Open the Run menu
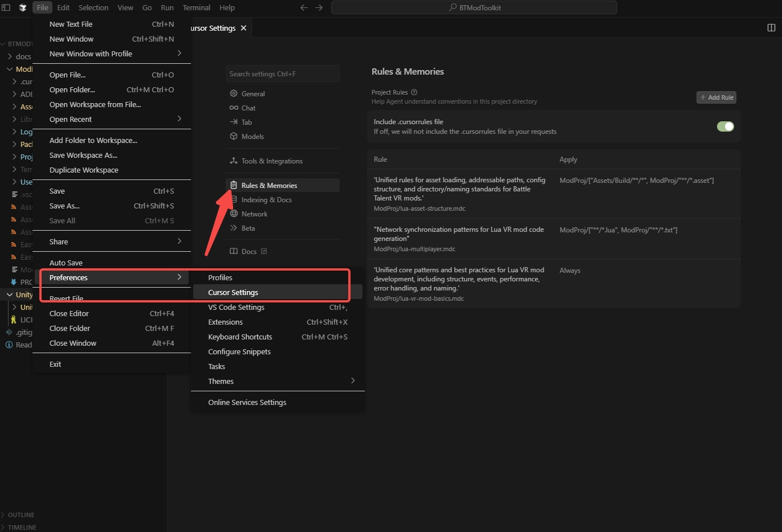Screen dimensions: 782x532 point(167,7)
